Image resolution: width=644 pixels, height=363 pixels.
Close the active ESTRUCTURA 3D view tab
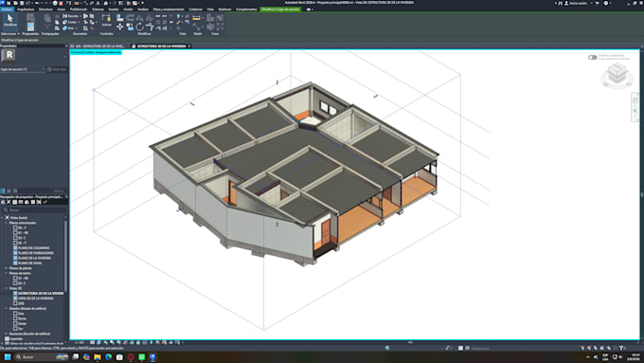click(188, 46)
